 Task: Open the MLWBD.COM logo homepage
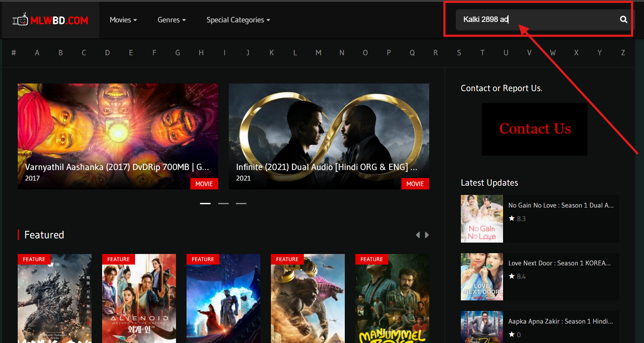pos(51,20)
